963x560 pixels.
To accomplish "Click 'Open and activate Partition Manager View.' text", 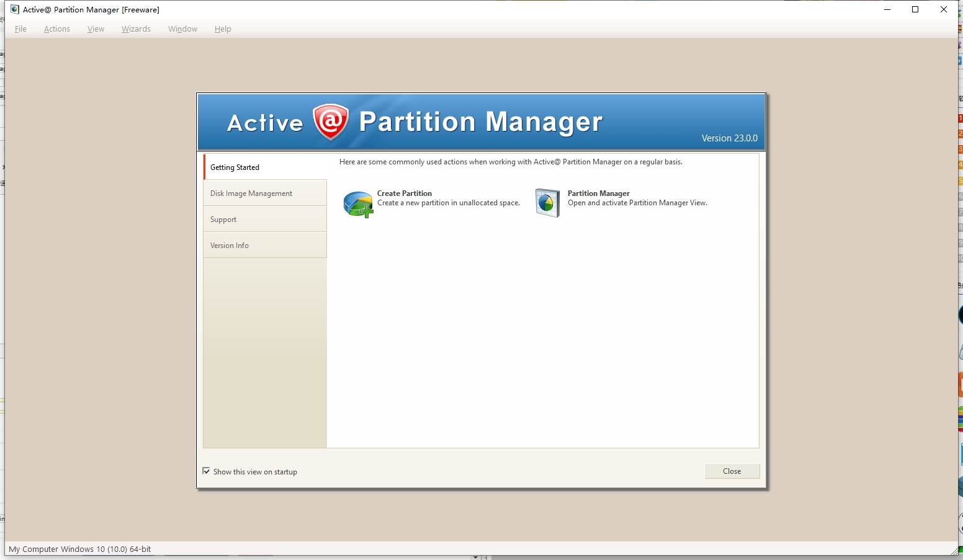I will (x=637, y=203).
